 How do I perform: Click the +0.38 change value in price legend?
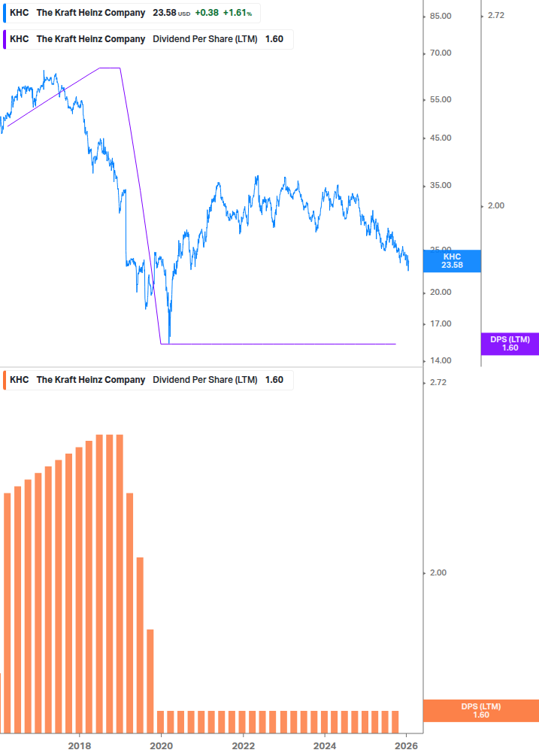point(207,13)
